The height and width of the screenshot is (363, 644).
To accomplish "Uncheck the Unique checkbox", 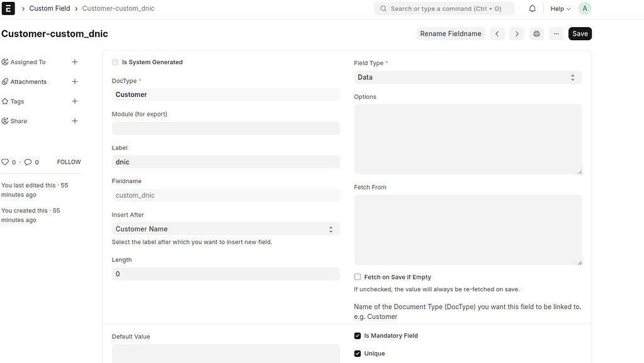I will coord(358,354).
